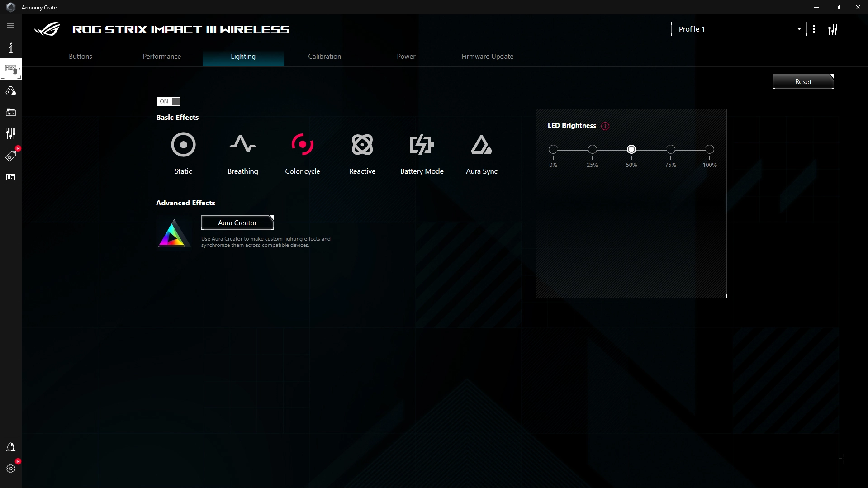This screenshot has width=868, height=488.
Task: Open the Device keyboard/mouse sidebar icon
Action: click(11, 69)
